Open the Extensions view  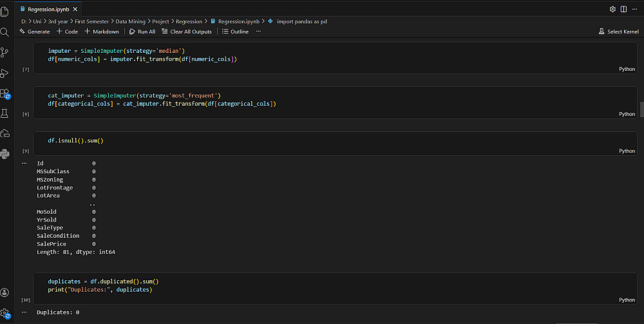(x=5, y=93)
